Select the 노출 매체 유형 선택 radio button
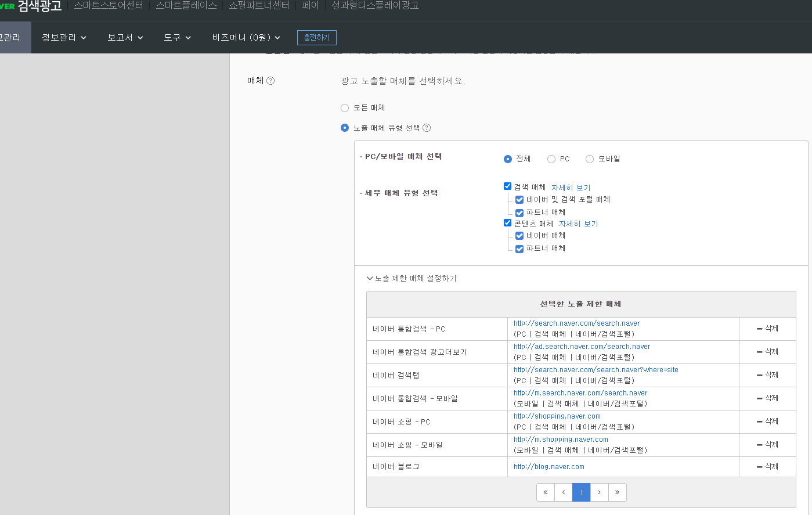Viewport: 812px width, 515px height. click(345, 128)
